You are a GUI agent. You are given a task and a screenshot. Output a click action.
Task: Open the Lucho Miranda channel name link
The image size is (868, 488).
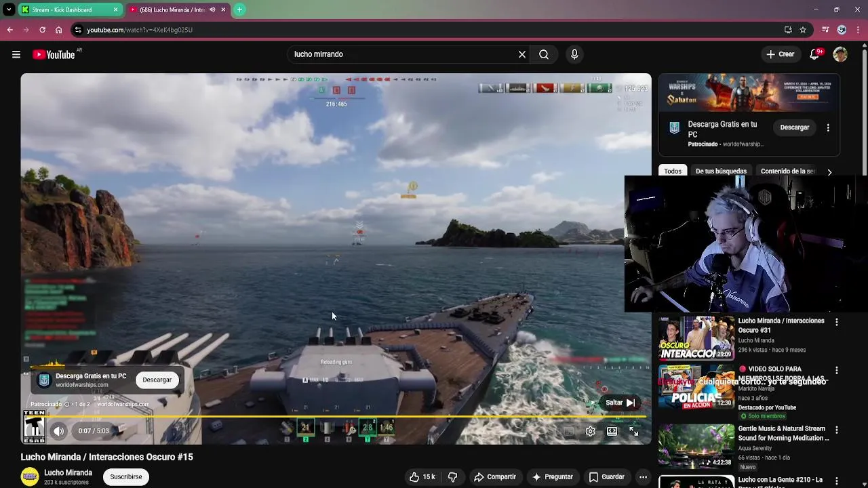click(68, 472)
